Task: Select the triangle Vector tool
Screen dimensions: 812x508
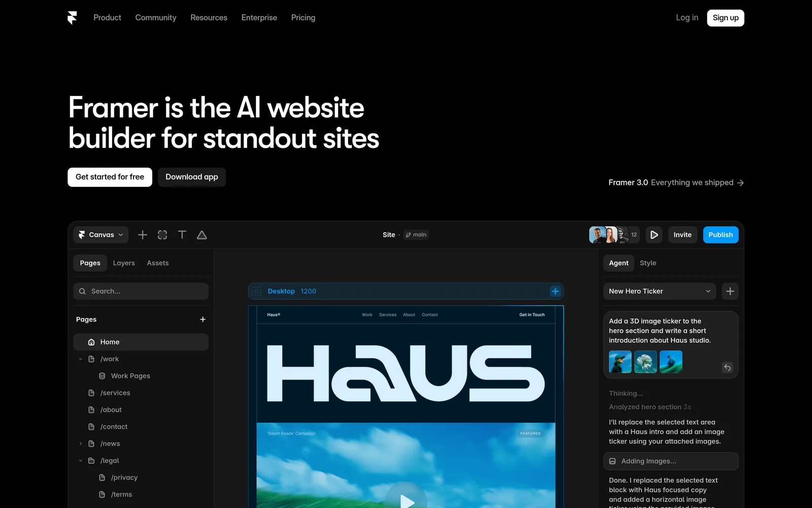Action: point(202,235)
